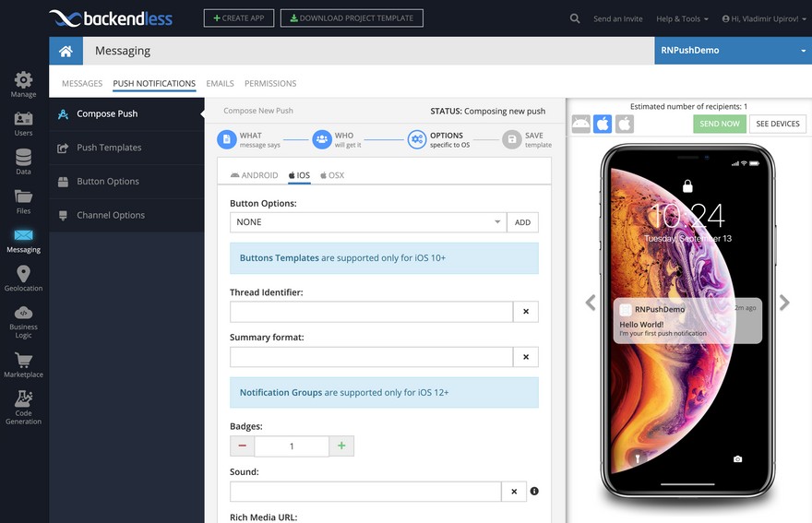Go to the WHO step icon
Viewport: 812px width, 523px height.
tap(321, 139)
